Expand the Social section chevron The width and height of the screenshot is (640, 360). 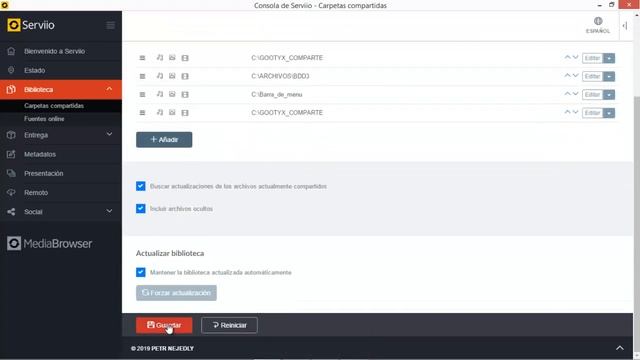click(109, 211)
